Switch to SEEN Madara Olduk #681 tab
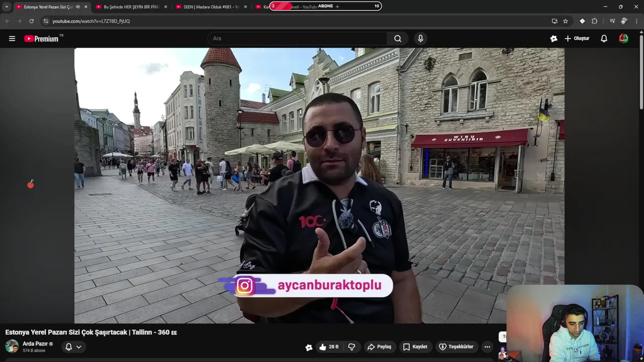644x362 pixels. [211, 7]
